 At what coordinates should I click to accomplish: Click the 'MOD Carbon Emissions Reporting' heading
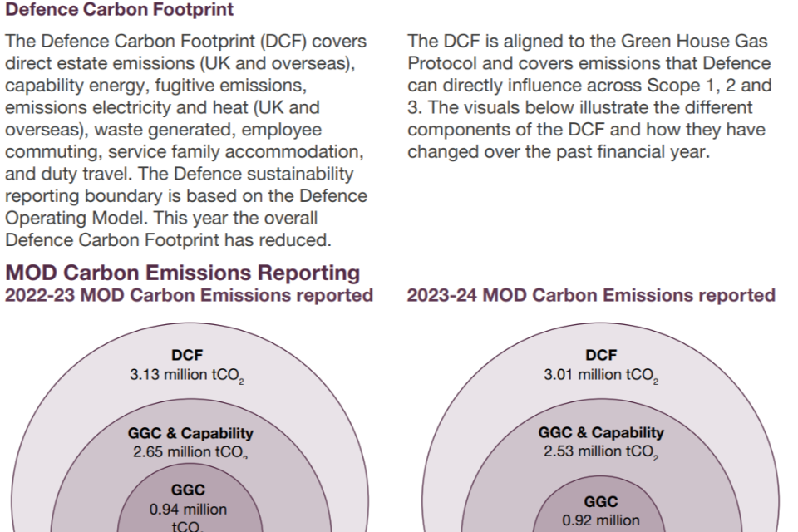point(183,273)
